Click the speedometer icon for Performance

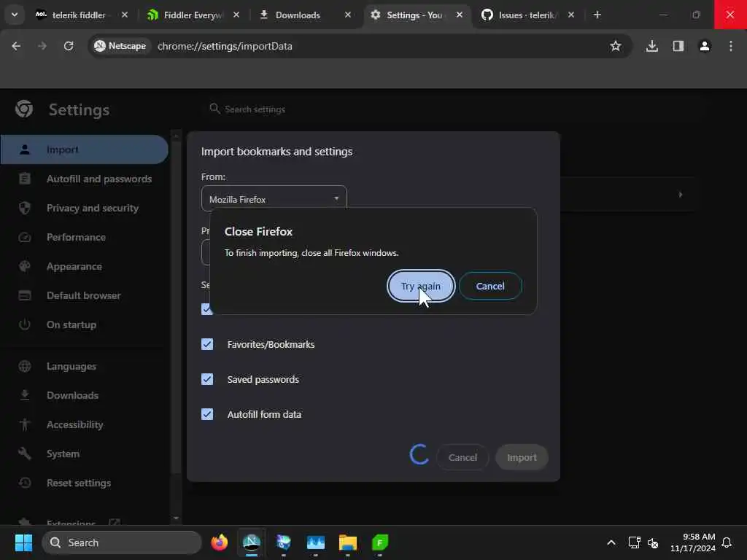25,237
